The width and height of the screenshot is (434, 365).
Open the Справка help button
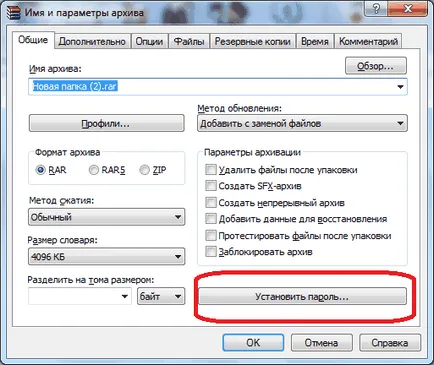click(390, 343)
